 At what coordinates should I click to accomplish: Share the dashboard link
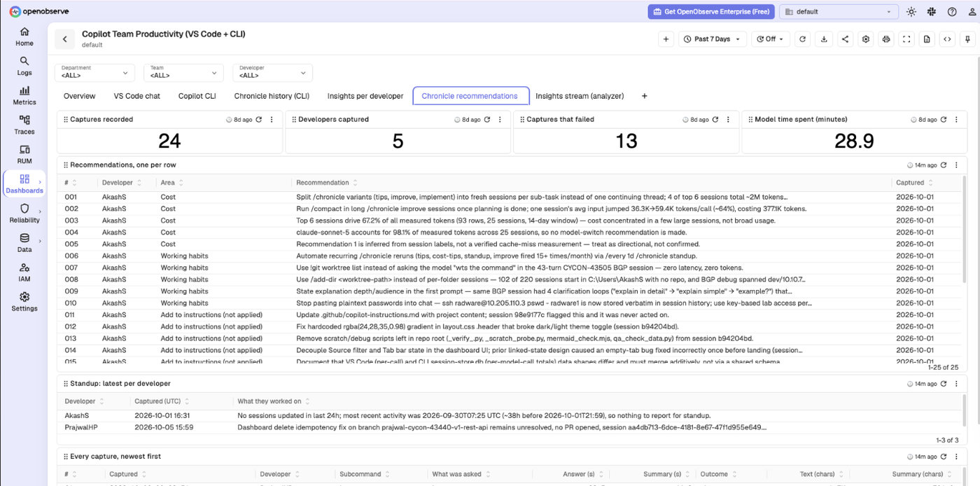click(845, 39)
